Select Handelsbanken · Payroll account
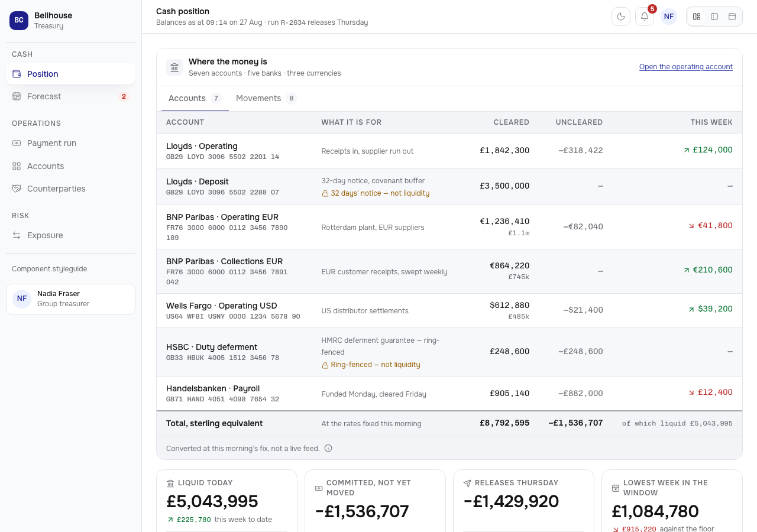 (x=213, y=388)
